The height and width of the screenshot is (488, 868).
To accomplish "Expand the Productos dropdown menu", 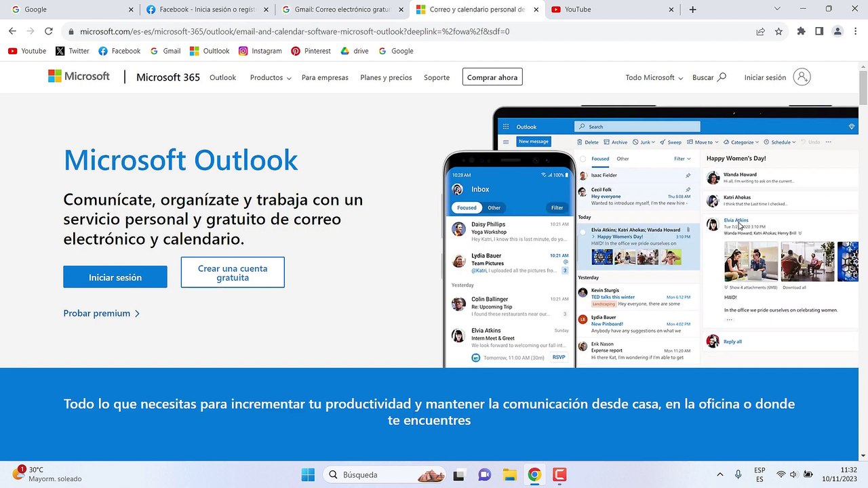I will tap(271, 77).
